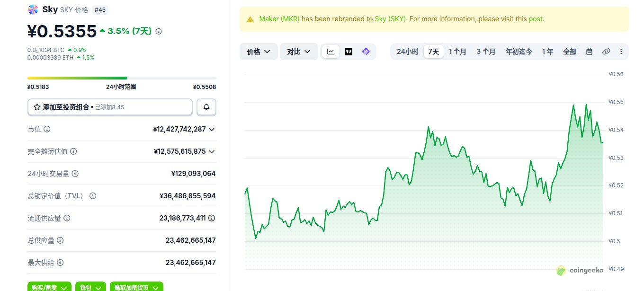The height and width of the screenshot is (291, 644).
Task: Expand the 完全摊薄估值 value chevron
Action: pos(212,151)
